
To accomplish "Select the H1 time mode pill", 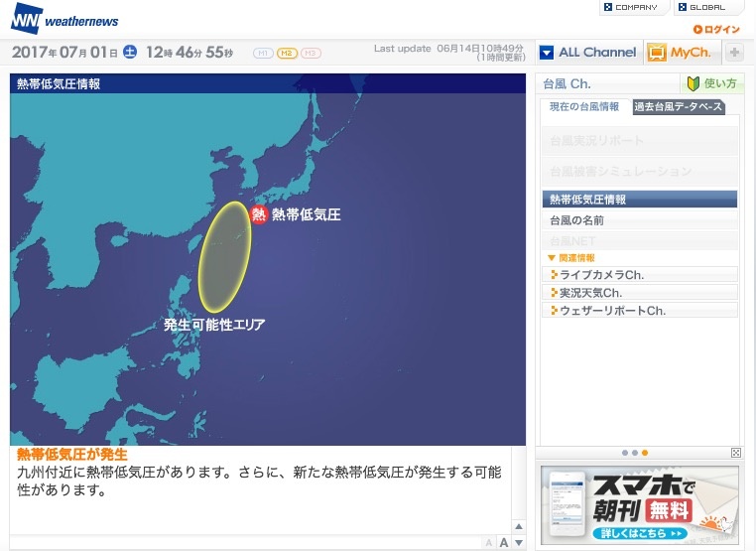I will (x=264, y=53).
